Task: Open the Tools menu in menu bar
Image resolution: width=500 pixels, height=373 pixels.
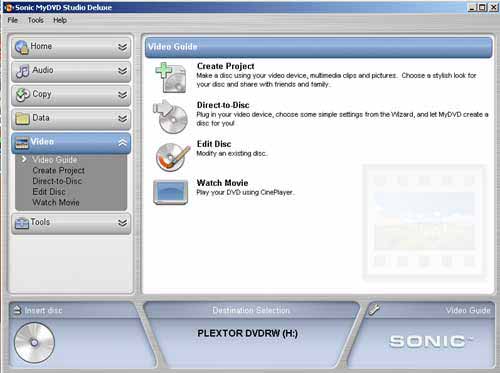Action: (x=36, y=20)
